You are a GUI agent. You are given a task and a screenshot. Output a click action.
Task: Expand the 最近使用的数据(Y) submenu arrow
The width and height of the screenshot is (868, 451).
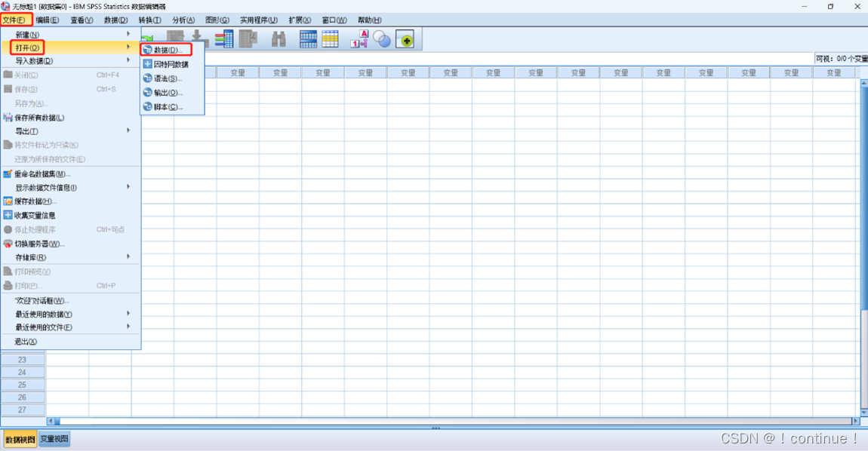click(128, 313)
